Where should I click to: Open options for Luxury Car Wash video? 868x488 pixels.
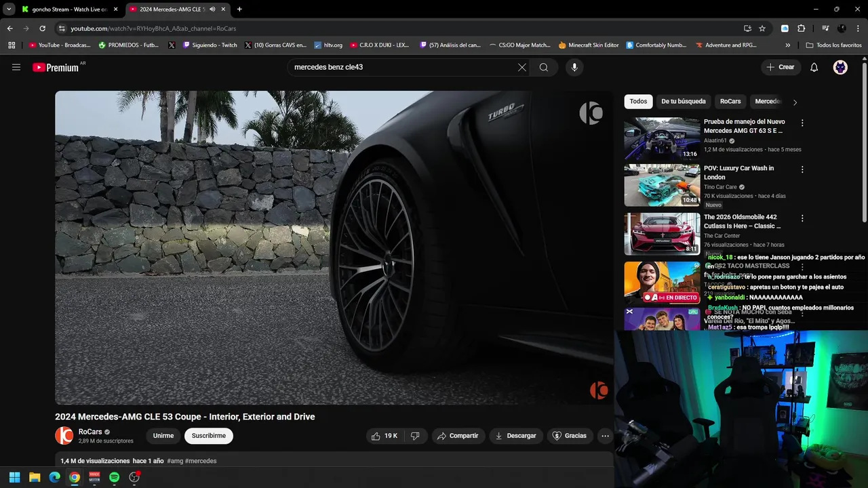[802, 169]
